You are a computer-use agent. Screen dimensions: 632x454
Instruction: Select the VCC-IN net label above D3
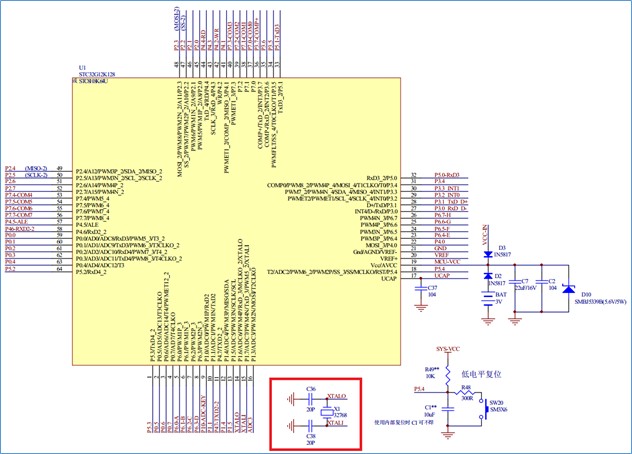pos(487,241)
